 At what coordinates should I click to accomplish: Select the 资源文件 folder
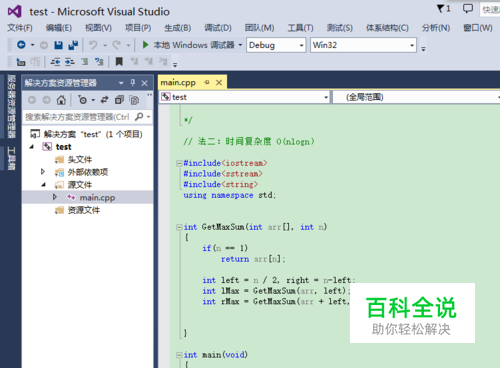pos(84,210)
